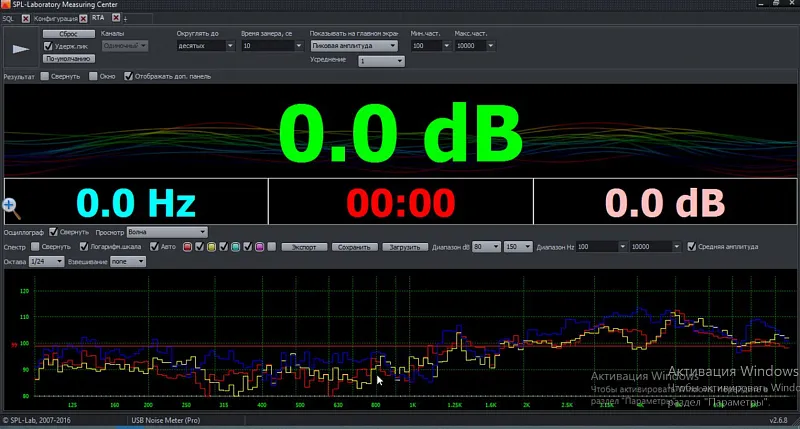Click the cyan spectrum trace swatch

(235, 246)
